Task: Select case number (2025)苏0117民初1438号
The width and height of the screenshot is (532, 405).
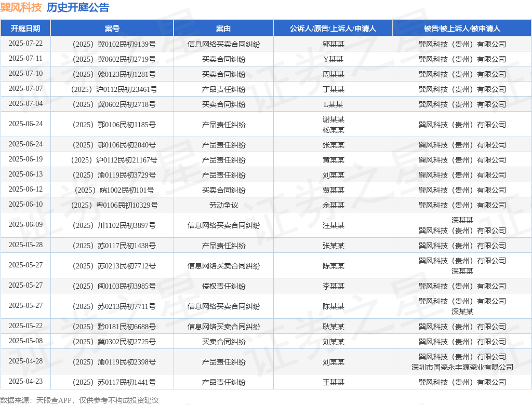Action: pyautogui.click(x=114, y=246)
